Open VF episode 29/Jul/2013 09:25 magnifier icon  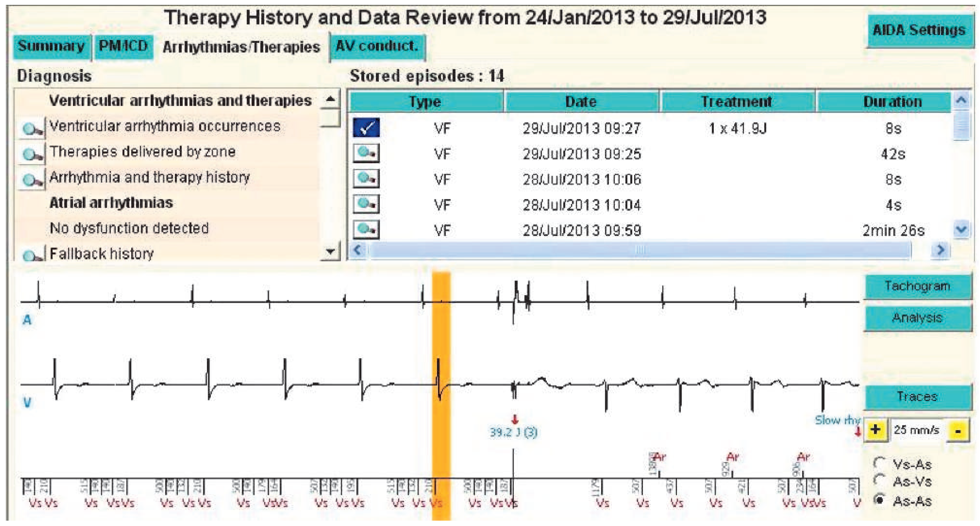[365, 153]
